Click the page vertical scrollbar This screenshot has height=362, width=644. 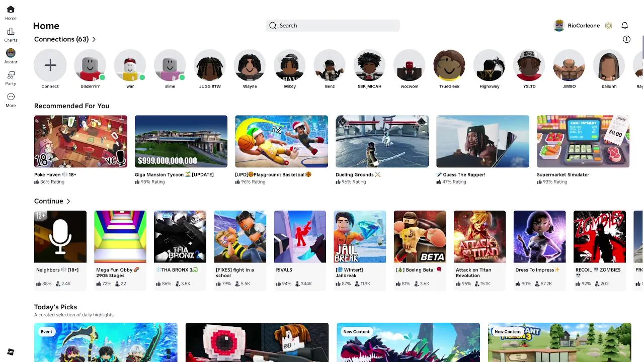point(642,48)
